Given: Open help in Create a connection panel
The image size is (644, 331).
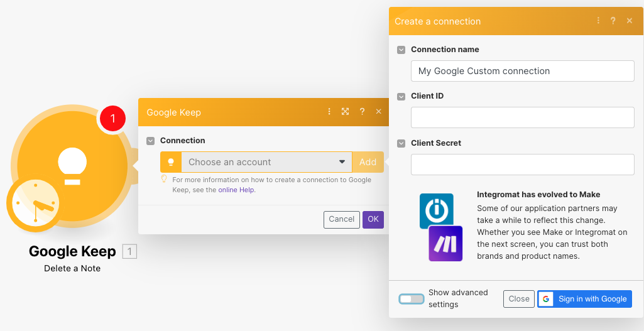Looking at the screenshot, I should coord(613,21).
